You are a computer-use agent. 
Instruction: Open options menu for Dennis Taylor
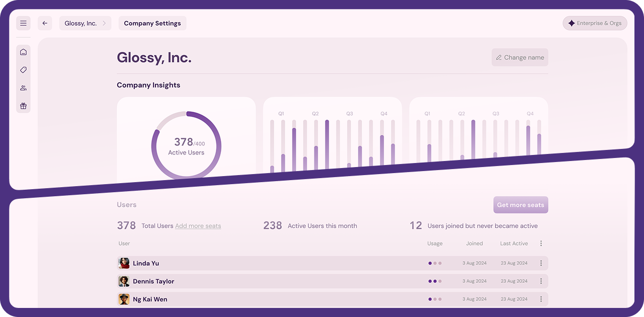click(541, 281)
